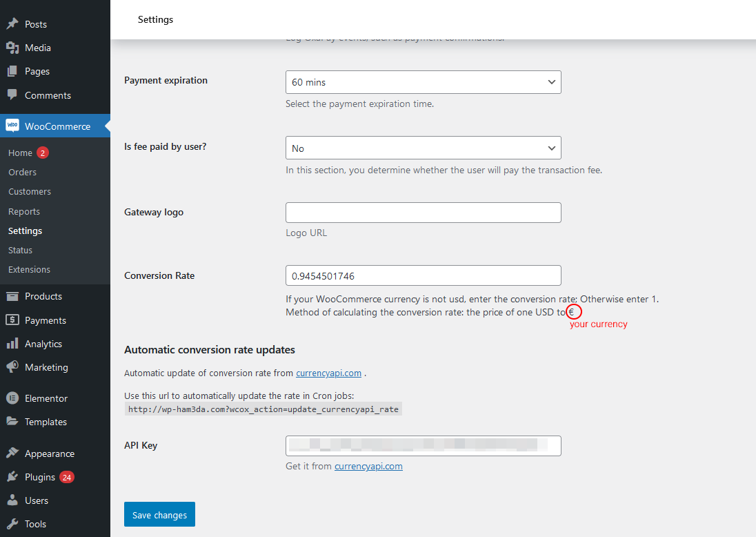The image size is (756, 537).
Task: Click the Marketing megaphone icon
Action: point(12,367)
